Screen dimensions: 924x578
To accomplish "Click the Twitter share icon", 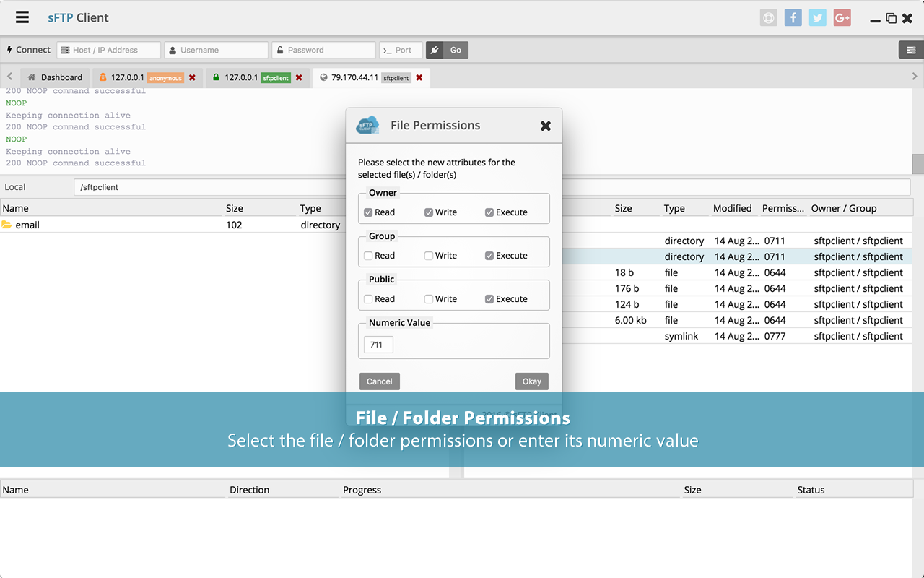I will coord(817,17).
